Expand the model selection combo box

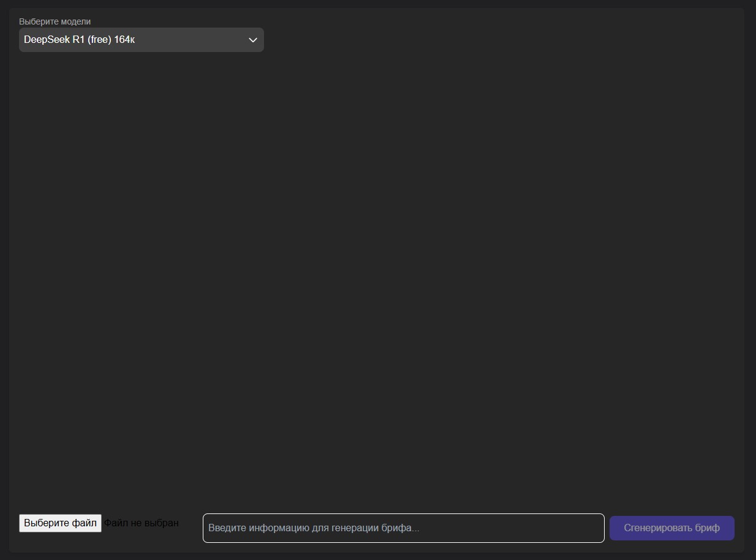point(141,40)
